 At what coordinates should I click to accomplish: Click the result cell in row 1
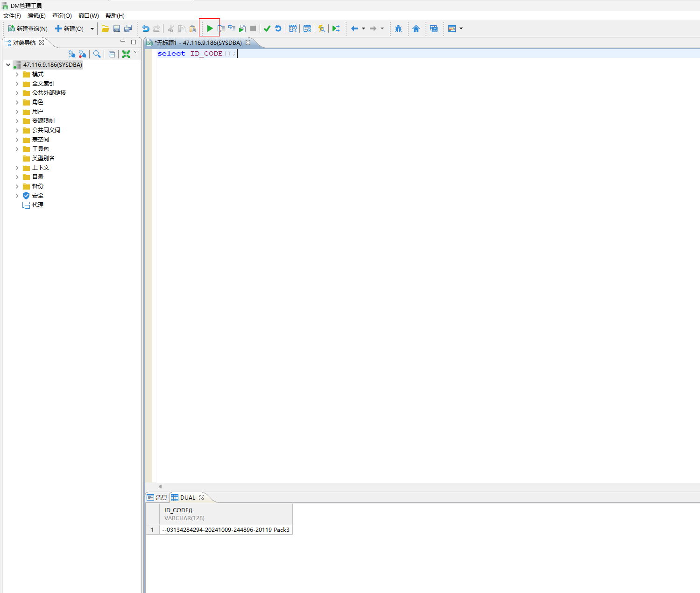click(226, 530)
